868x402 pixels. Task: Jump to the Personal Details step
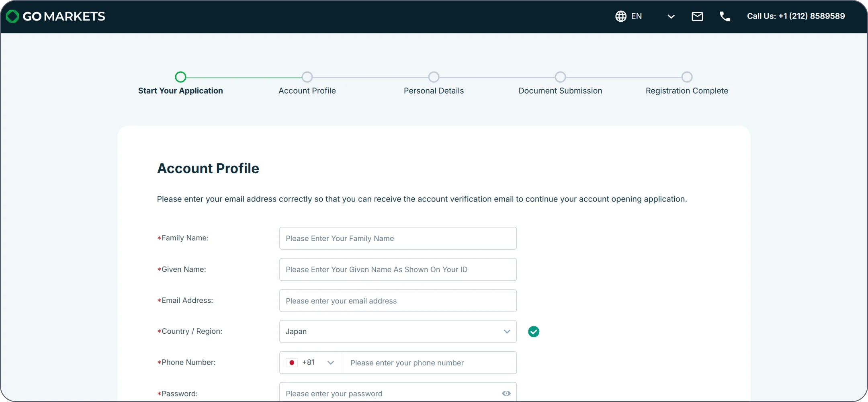[434, 77]
